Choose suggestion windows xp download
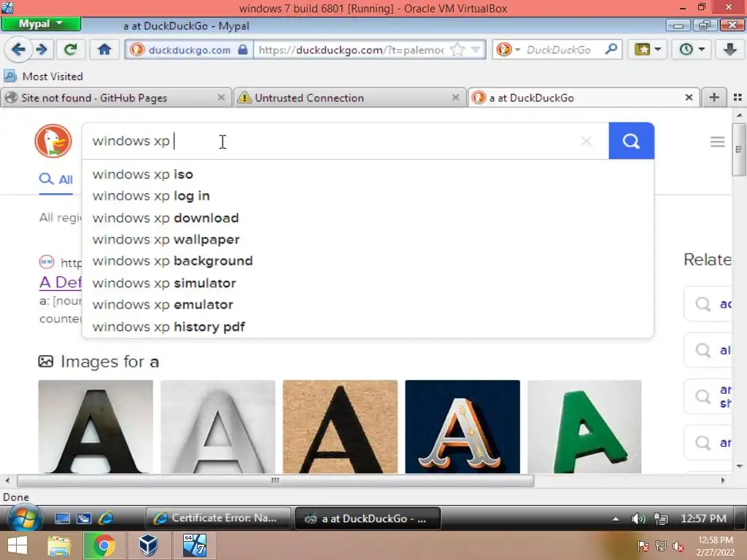This screenshot has height=560, width=747. tap(368, 217)
